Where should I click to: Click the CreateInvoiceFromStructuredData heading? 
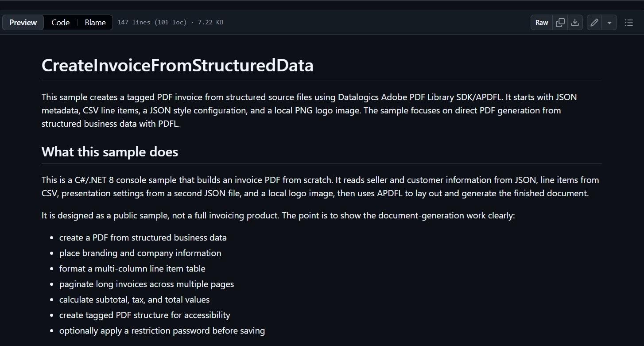click(178, 66)
